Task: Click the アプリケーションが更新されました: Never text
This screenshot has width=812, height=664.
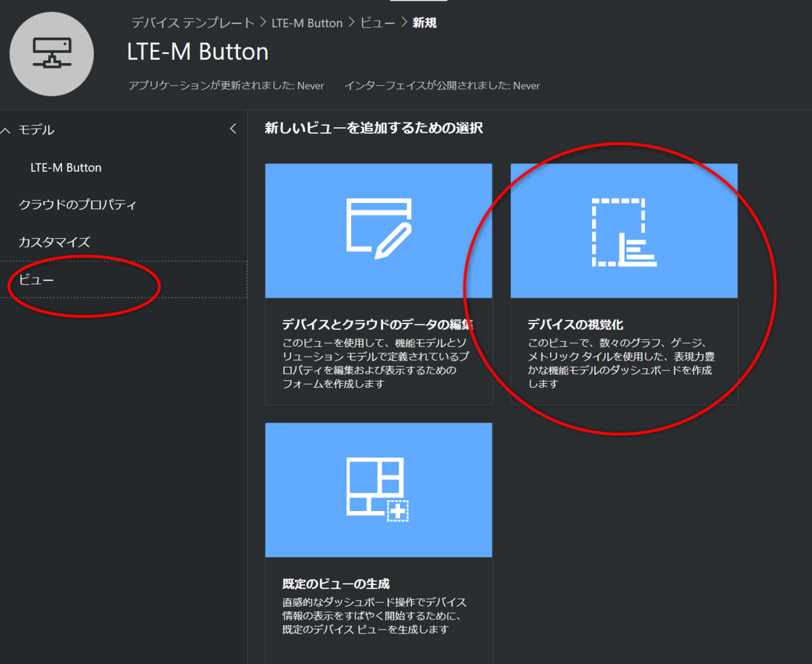Action: [x=226, y=86]
